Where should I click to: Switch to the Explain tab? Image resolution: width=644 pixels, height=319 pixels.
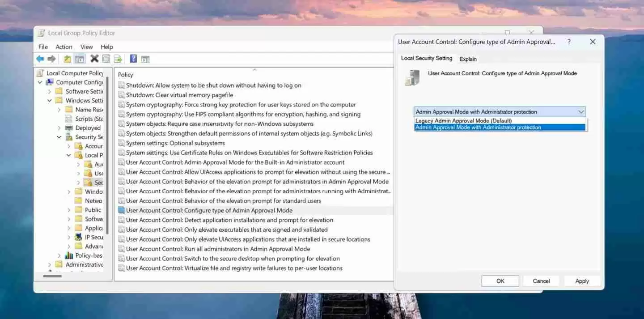(468, 59)
